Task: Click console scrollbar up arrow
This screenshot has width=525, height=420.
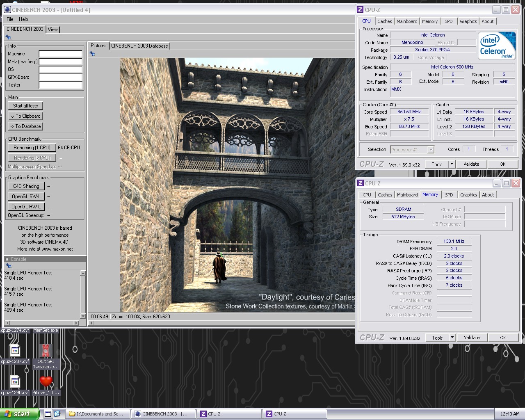Action: (83, 273)
